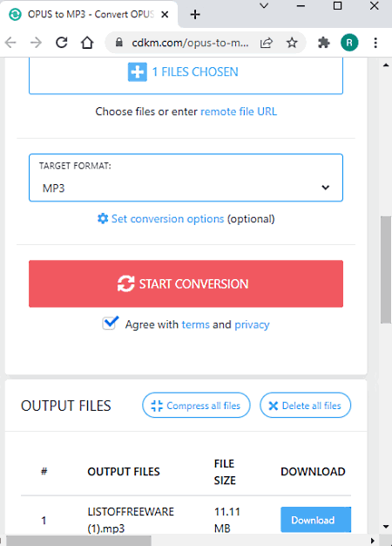
Task: Expand the Target Format MP3 dropdown
Action: pos(186,178)
